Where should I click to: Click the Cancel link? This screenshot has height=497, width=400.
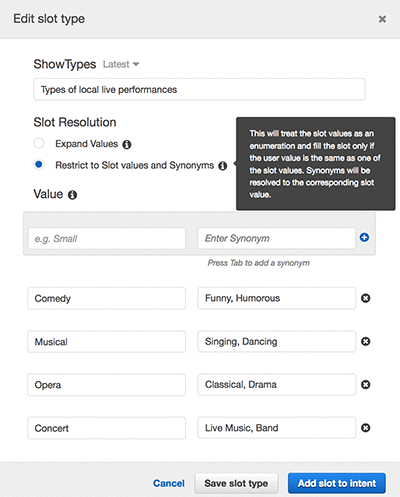(x=169, y=483)
